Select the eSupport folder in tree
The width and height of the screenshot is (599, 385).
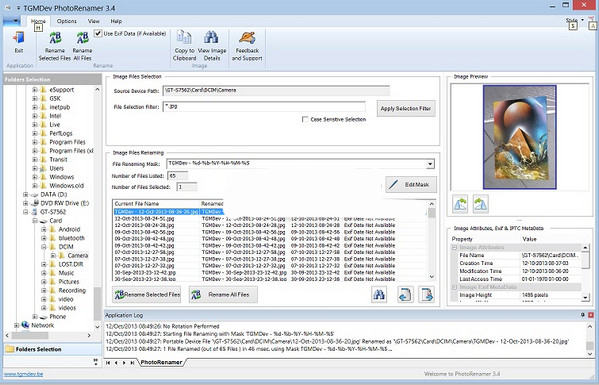(62, 90)
